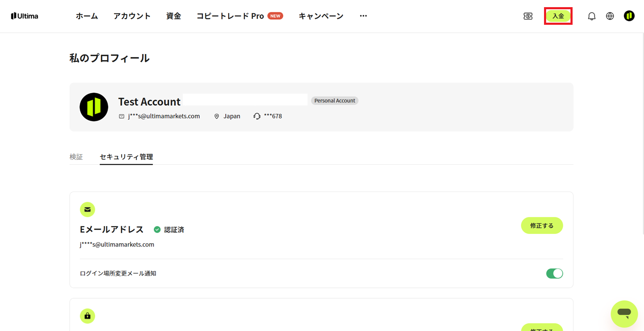Click the green verified check icon

(x=157, y=229)
